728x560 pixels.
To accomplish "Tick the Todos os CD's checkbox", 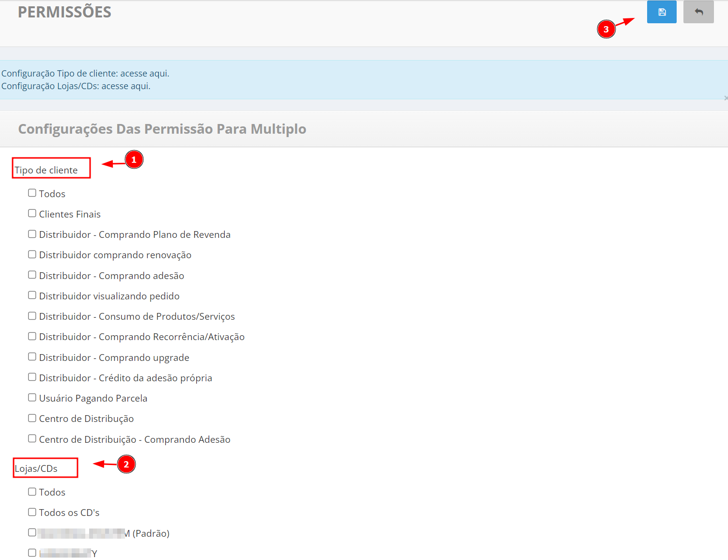I will point(32,512).
